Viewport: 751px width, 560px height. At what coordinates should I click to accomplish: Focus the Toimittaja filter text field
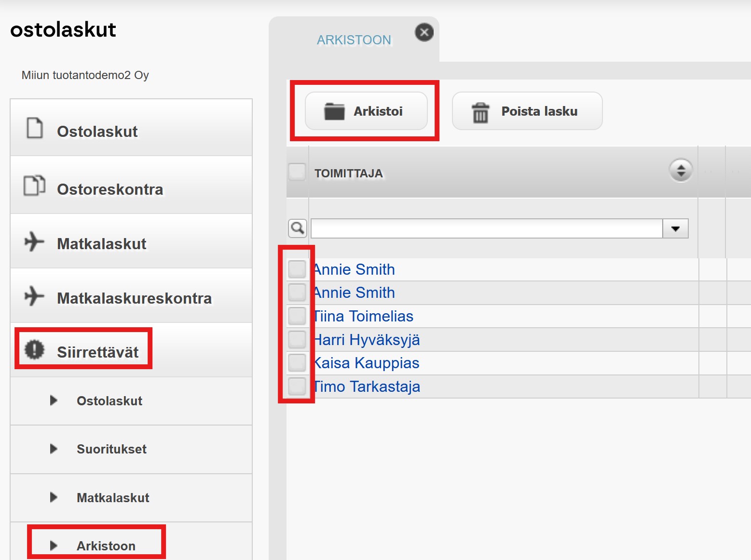pos(487,228)
